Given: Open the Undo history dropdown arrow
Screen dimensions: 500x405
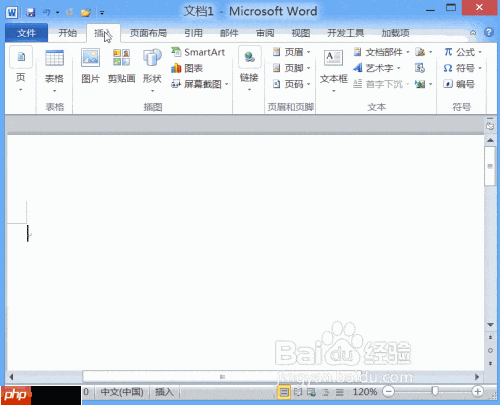Looking at the screenshot, I should click(57, 13).
